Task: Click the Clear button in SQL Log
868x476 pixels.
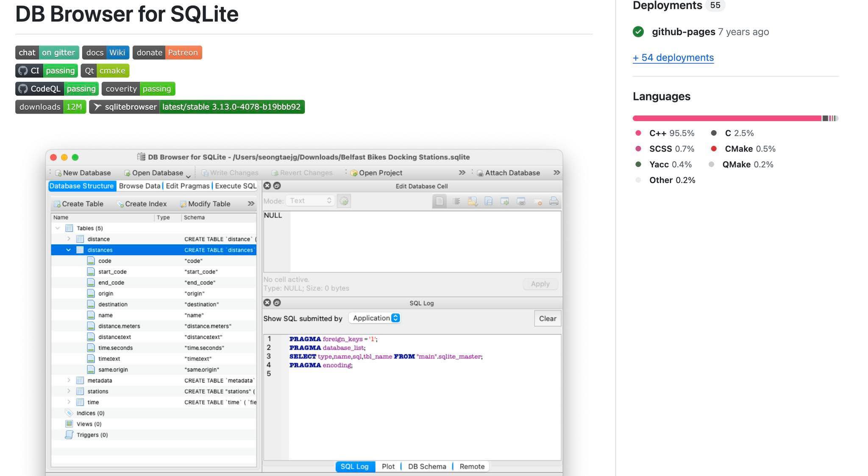Action: (548, 319)
